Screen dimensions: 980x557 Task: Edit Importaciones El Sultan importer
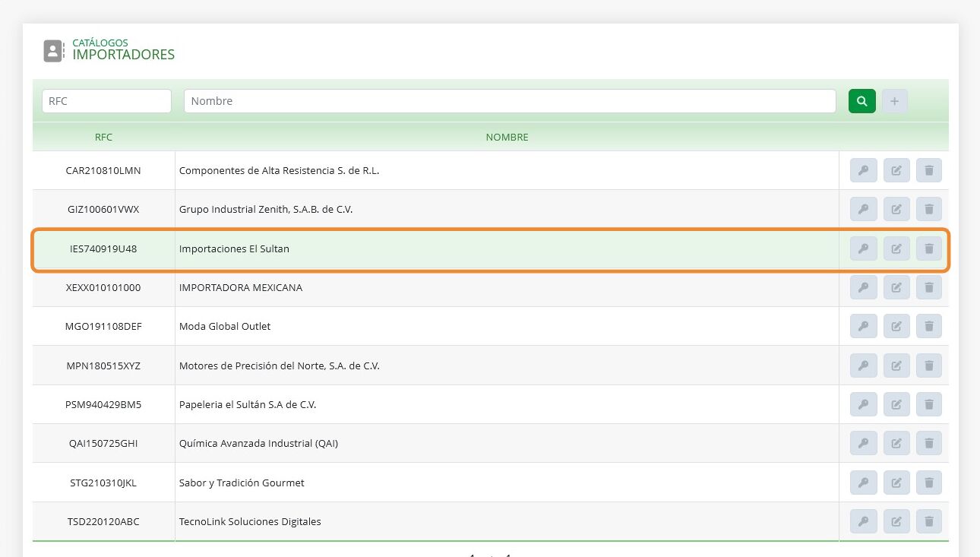896,248
